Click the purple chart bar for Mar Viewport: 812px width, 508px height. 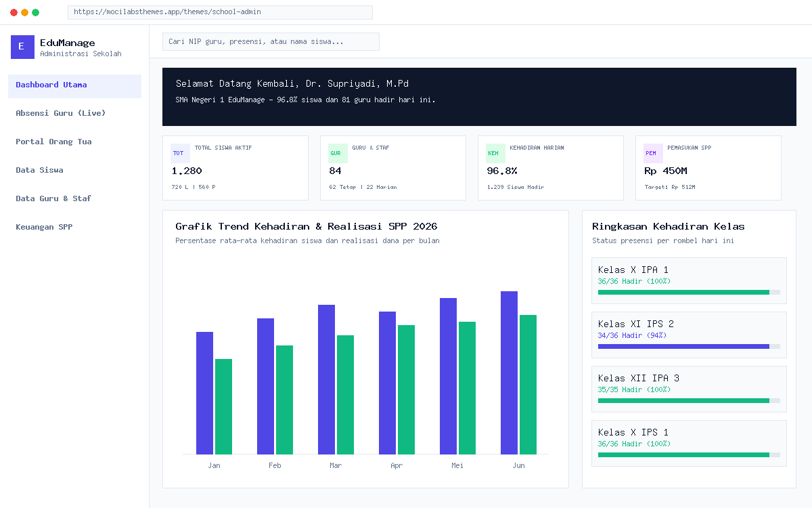click(326, 379)
